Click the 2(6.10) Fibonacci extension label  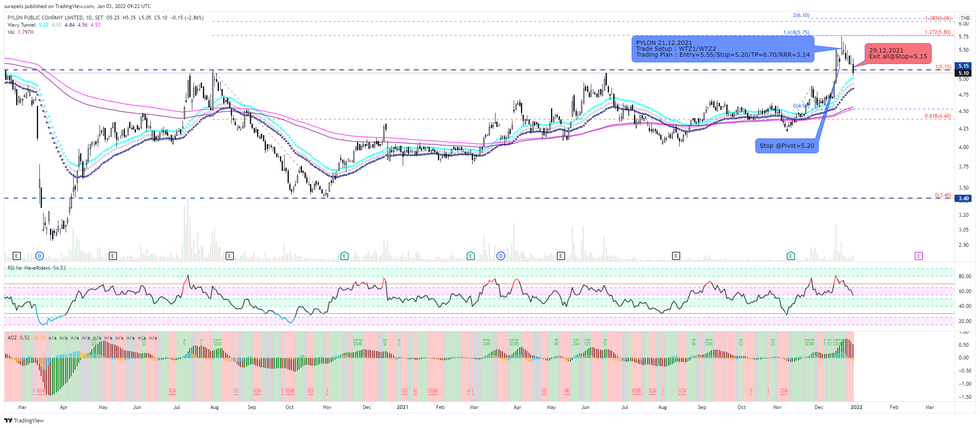pos(801,15)
